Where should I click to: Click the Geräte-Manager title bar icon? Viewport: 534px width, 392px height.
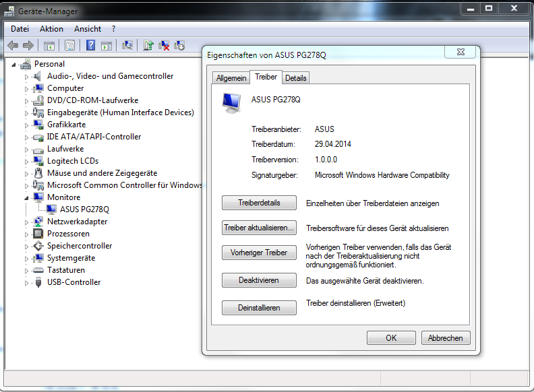pos(9,11)
